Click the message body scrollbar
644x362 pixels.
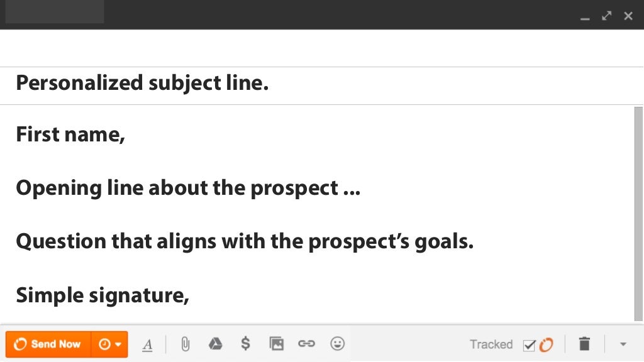(638, 214)
